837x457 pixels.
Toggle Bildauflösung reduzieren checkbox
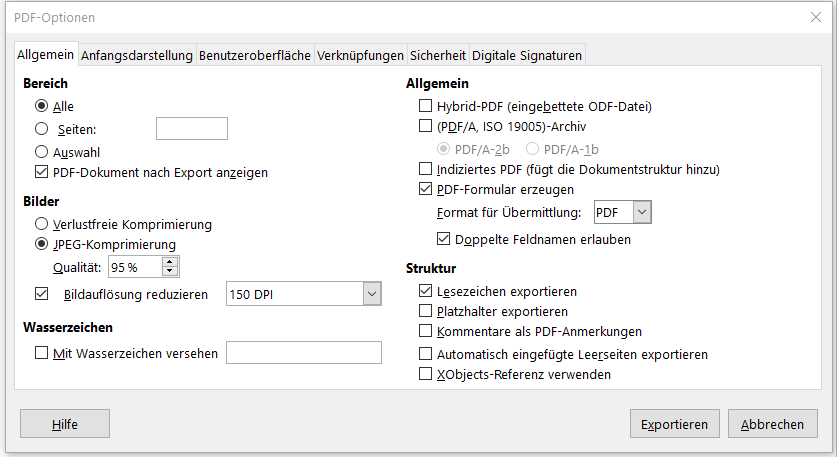pyautogui.click(x=41, y=294)
